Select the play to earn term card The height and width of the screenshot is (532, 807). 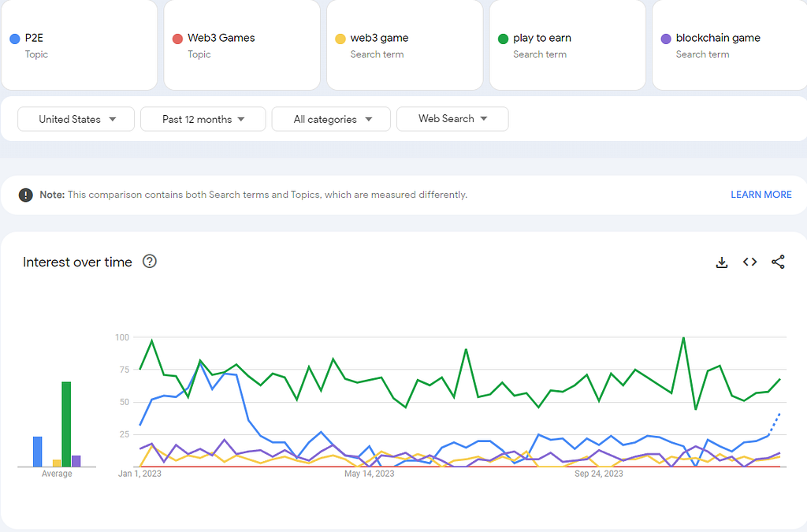click(567, 45)
